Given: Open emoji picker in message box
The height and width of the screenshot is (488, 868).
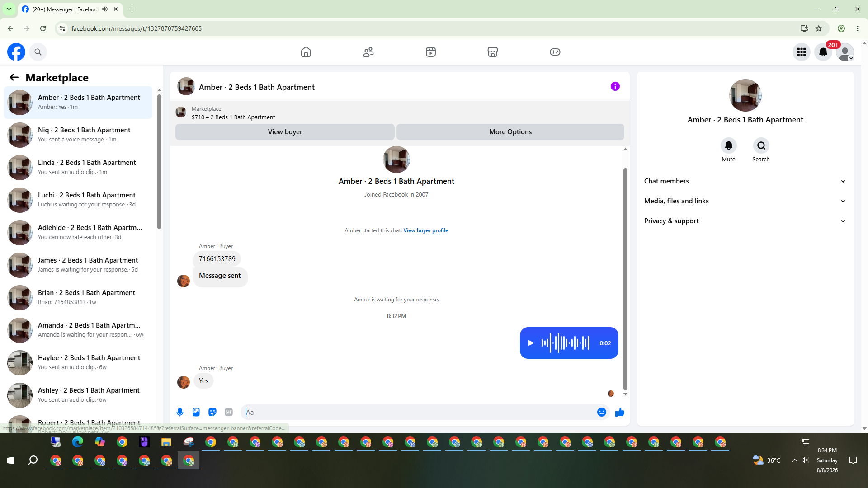Looking at the screenshot, I should coord(602,412).
